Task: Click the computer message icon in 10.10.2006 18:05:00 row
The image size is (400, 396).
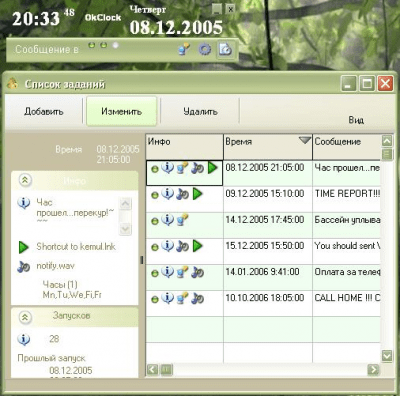Action: click(x=182, y=298)
